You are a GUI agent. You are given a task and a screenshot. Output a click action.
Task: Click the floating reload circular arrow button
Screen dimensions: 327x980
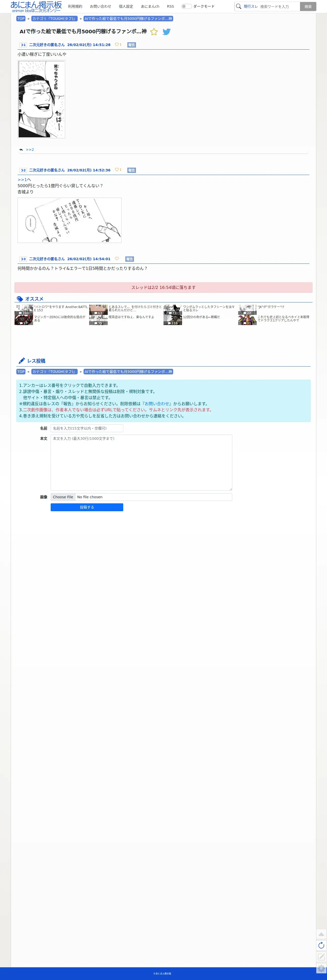tap(321, 945)
